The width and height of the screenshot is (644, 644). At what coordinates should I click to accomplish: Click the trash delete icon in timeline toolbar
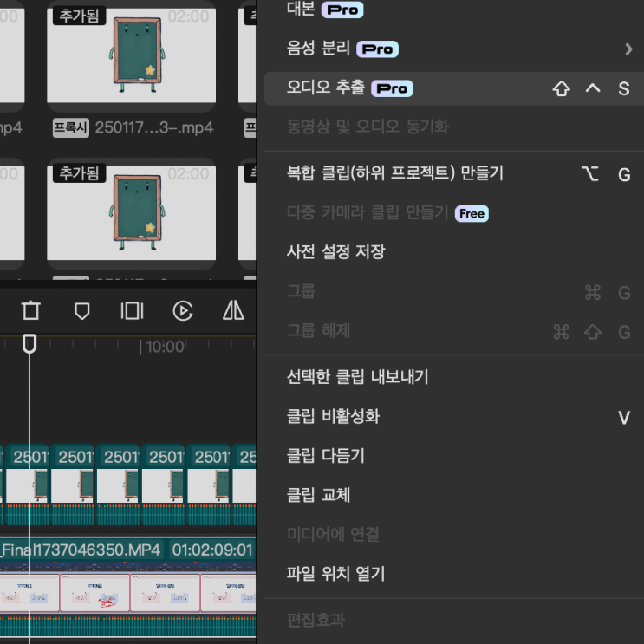point(31,310)
